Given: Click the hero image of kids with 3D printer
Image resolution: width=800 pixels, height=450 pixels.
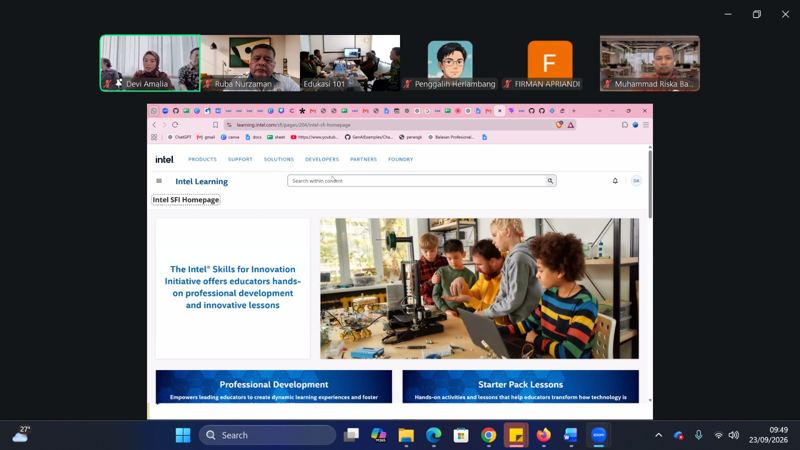Looking at the screenshot, I should (479, 288).
